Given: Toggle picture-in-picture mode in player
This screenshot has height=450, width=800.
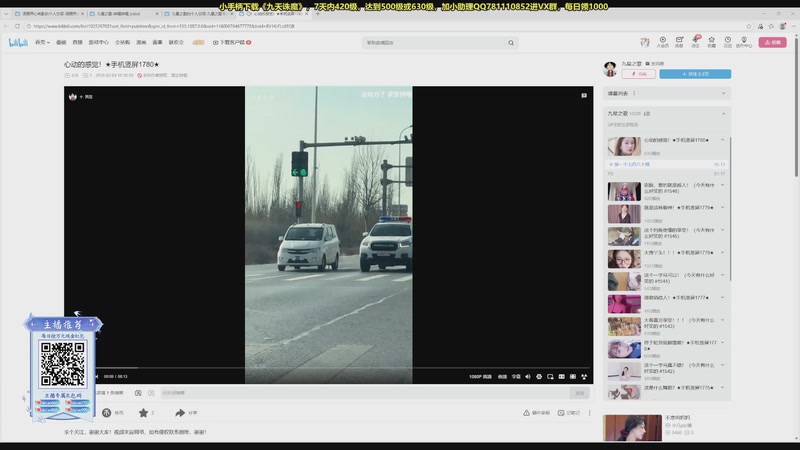Looking at the screenshot, I should coord(549,376).
